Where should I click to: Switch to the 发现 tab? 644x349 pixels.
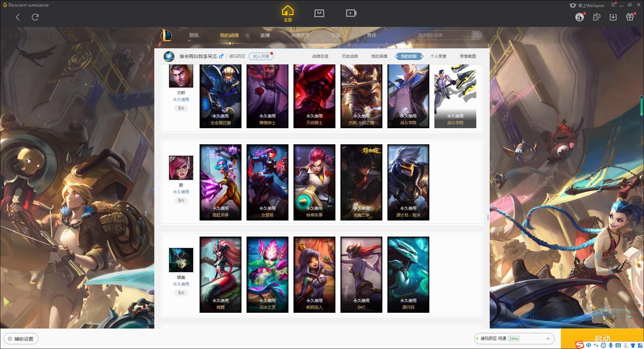pos(336,35)
